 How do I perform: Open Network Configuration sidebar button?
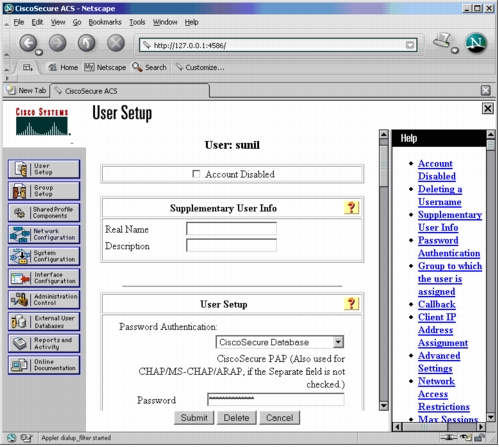pyautogui.click(x=44, y=234)
